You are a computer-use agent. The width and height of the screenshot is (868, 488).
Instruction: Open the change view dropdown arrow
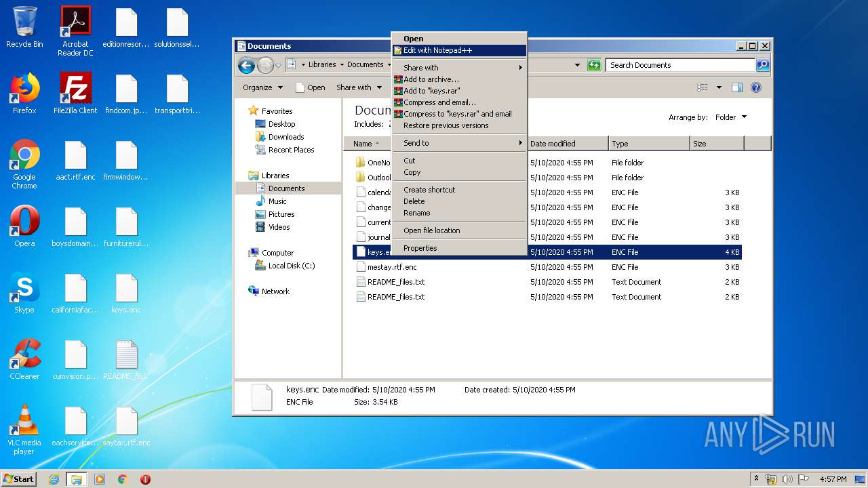pyautogui.click(x=719, y=87)
